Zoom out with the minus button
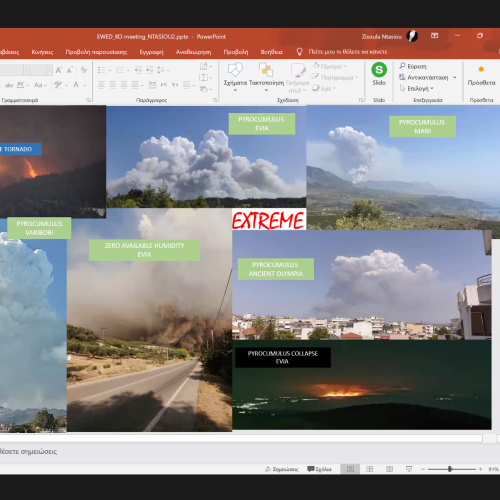Screen dimensions: 500x500 click(x=423, y=469)
